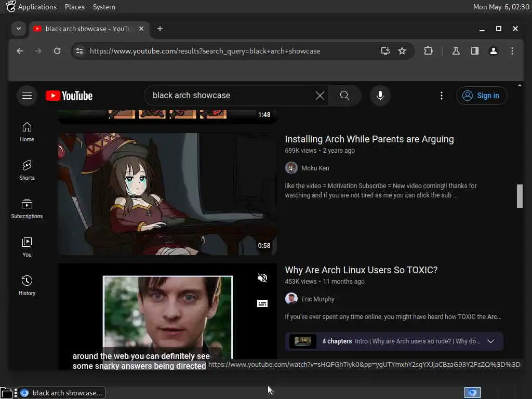The width and height of the screenshot is (532, 399).
Task: Click the Moku Ken video description text
Action: pos(381,190)
